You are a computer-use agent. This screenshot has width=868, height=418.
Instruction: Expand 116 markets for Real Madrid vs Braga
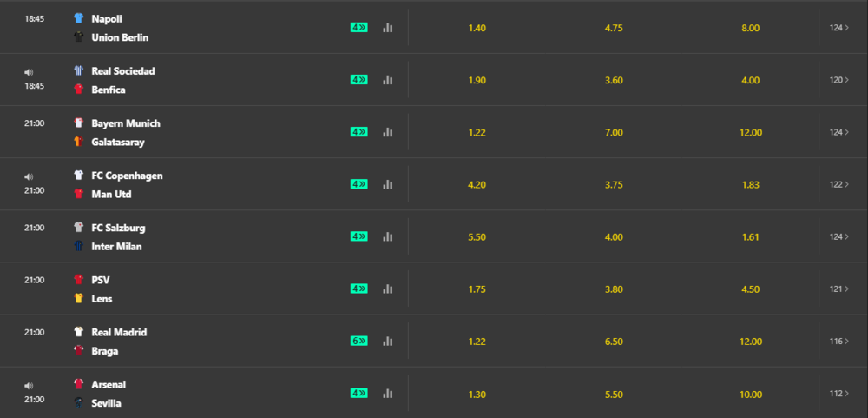pyautogui.click(x=839, y=341)
